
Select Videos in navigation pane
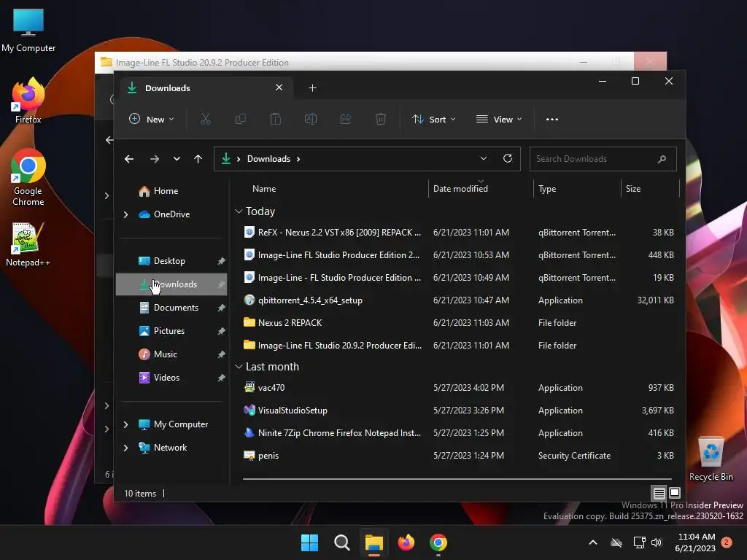171,378
